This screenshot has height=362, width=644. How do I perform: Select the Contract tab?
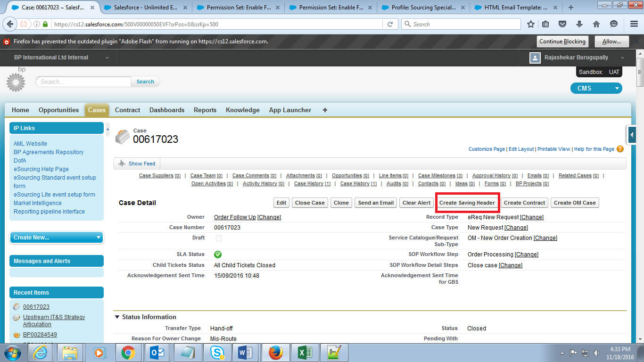coord(128,110)
